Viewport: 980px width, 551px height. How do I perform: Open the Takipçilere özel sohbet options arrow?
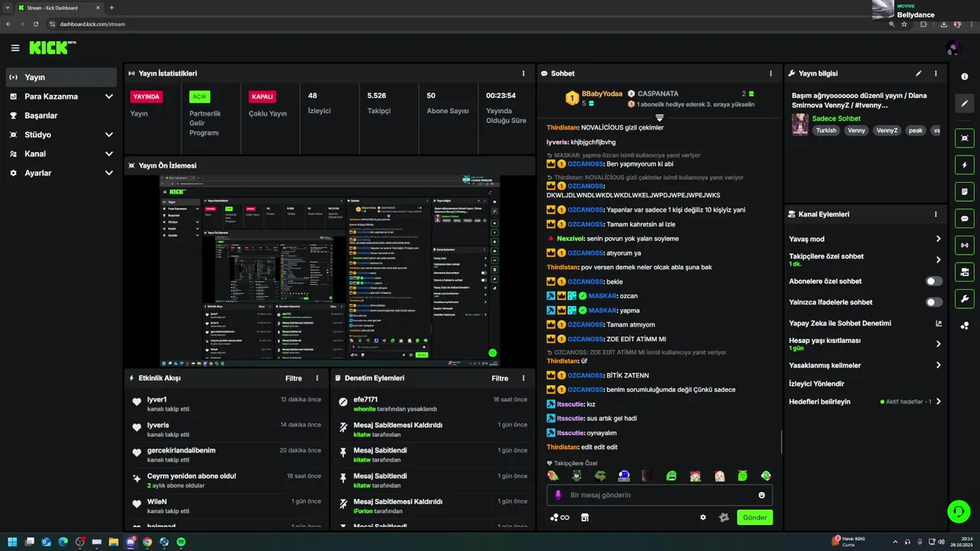point(938,259)
